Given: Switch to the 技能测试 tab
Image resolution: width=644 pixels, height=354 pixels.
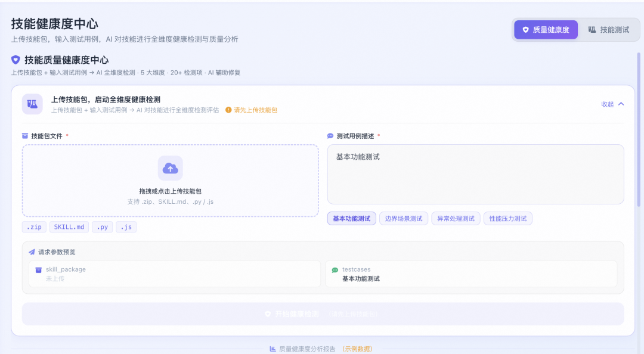Looking at the screenshot, I should (x=609, y=30).
